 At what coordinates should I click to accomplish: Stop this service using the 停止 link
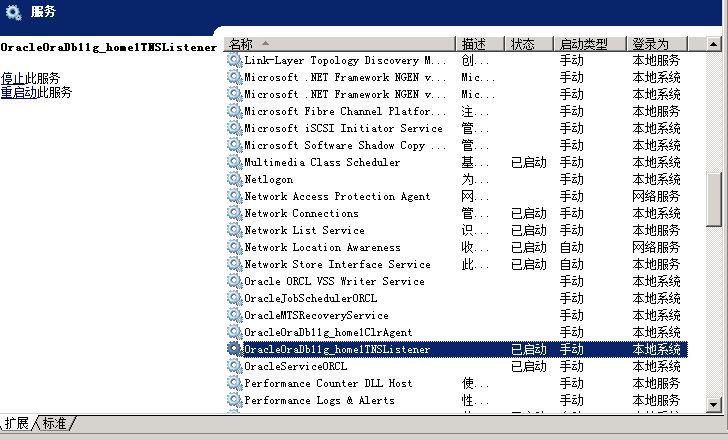pyautogui.click(x=13, y=78)
